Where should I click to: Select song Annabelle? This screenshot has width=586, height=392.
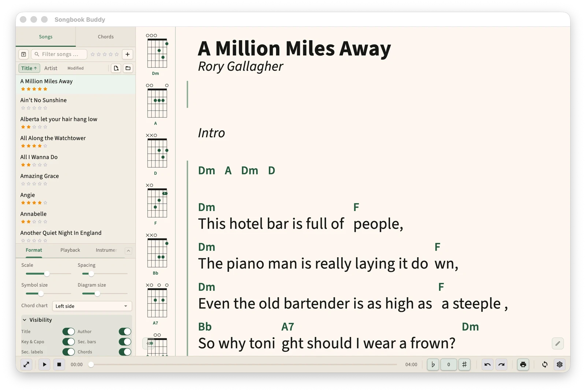pyautogui.click(x=75, y=217)
